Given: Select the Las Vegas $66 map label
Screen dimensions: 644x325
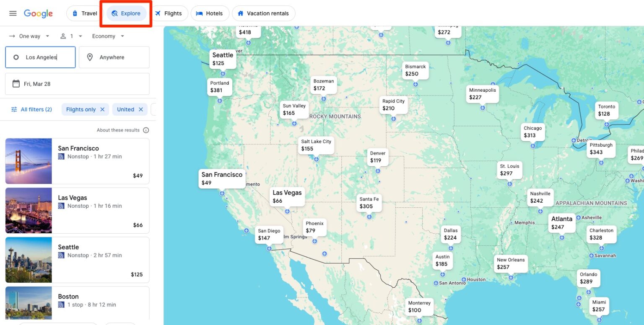Looking at the screenshot, I should (x=287, y=196).
